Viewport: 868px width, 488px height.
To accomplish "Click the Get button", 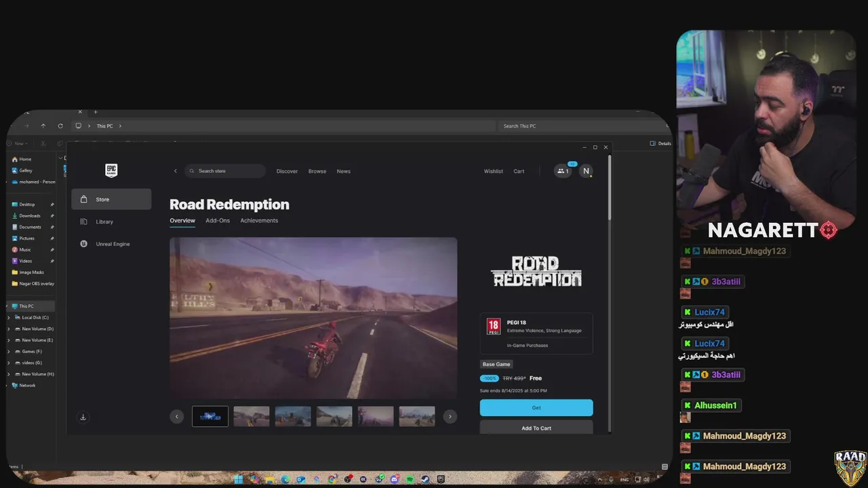I will click(x=536, y=407).
